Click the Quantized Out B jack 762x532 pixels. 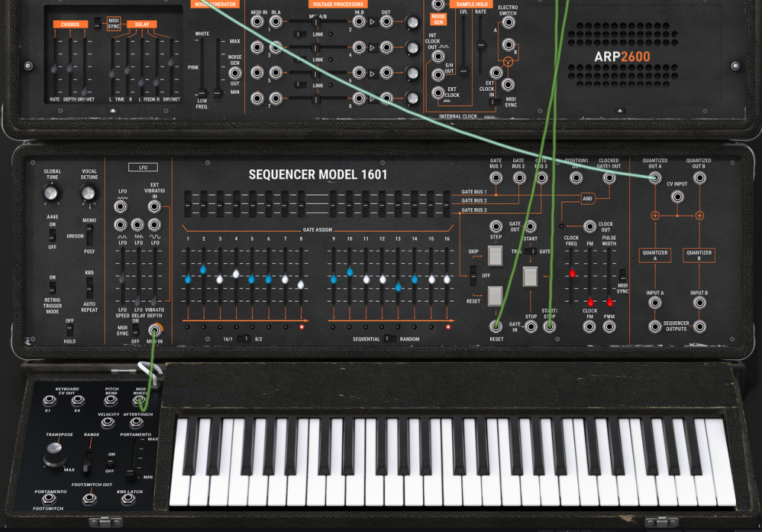(699, 178)
